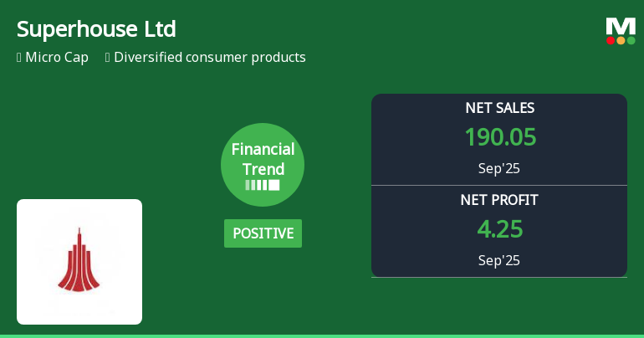Click Sep'25 under the net sales value
The height and width of the screenshot is (338, 644).
pyautogui.click(x=499, y=168)
